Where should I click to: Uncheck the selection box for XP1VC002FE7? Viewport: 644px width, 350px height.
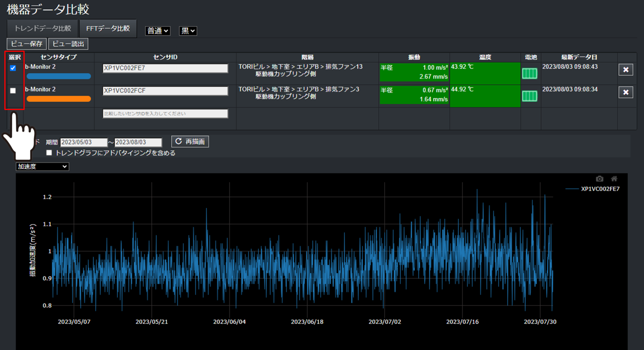click(x=13, y=68)
